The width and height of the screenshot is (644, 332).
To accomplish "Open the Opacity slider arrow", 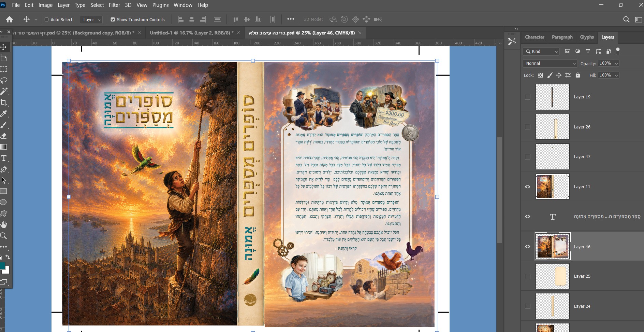I will click(616, 64).
